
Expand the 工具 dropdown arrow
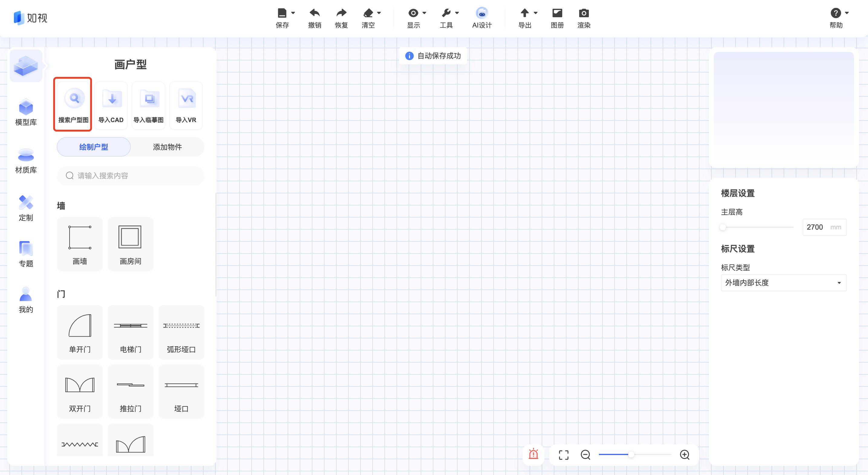pos(457,13)
